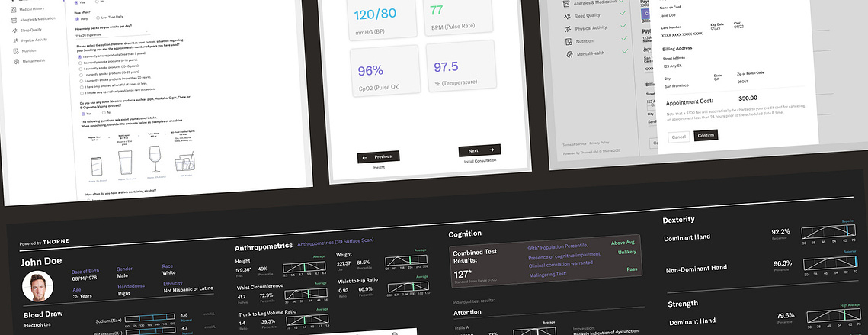Image resolution: width=868 pixels, height=335 pixels.
Task: Open Nutrition in left form sidebar
Action: pos(29,50)
